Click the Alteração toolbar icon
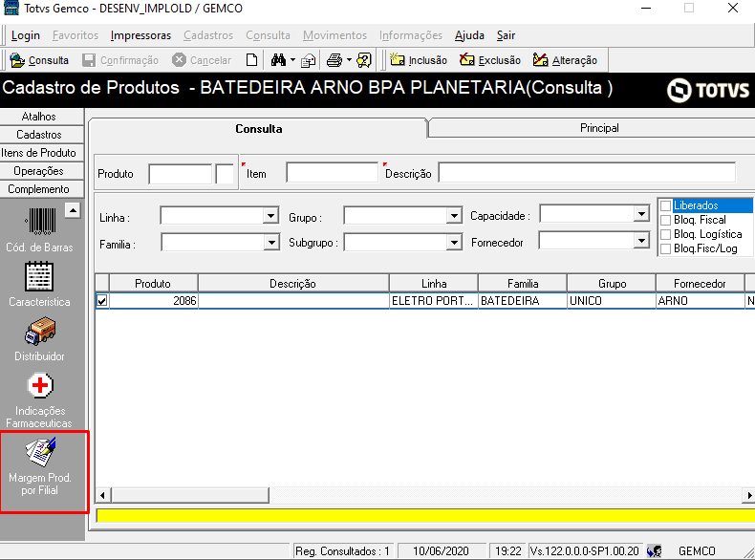 click(x=540, y=60)
